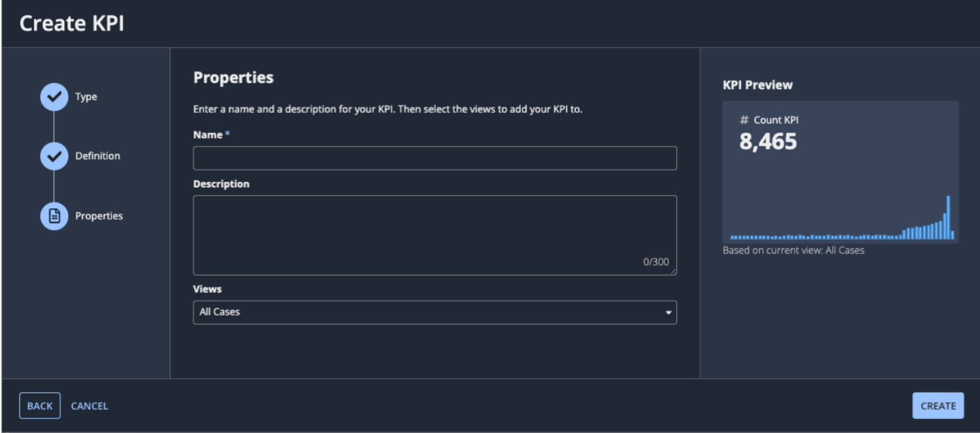Select the All Cases views combo box
The width and height of the screenshot is (980, 433).
tap(425, 312)
